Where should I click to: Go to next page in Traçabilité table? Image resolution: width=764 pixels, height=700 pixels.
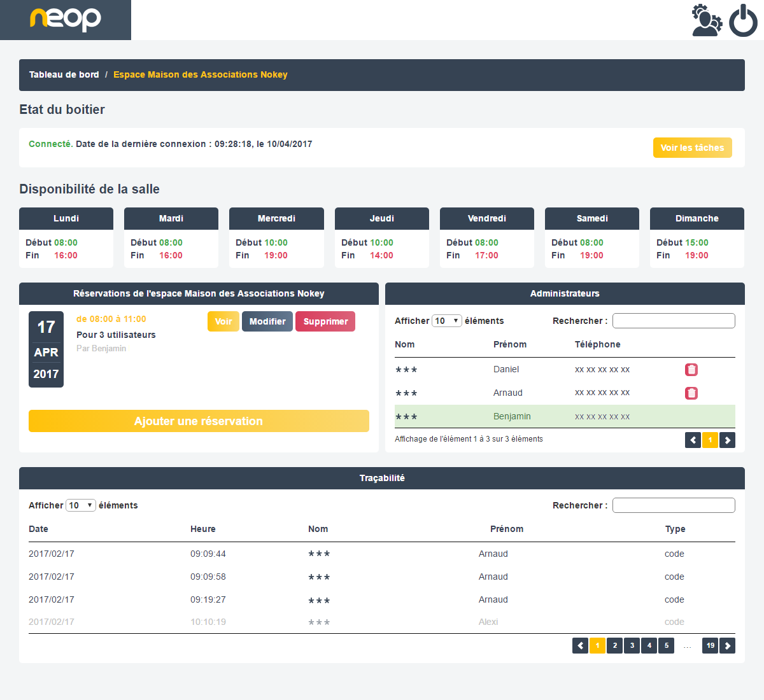pos(727,646)
